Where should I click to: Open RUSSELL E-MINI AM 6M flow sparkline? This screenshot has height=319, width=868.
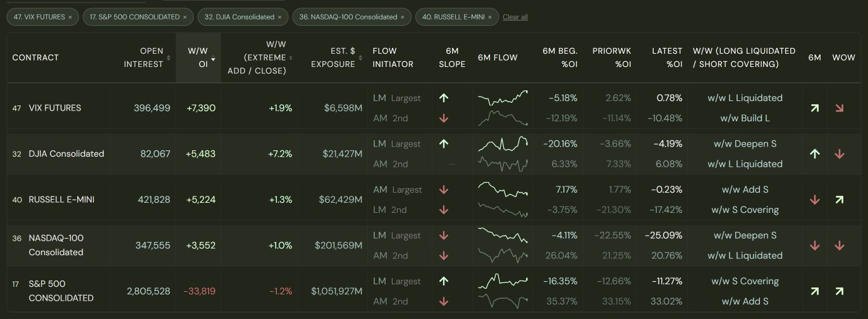pyautogui.click(x=503, y=189)
